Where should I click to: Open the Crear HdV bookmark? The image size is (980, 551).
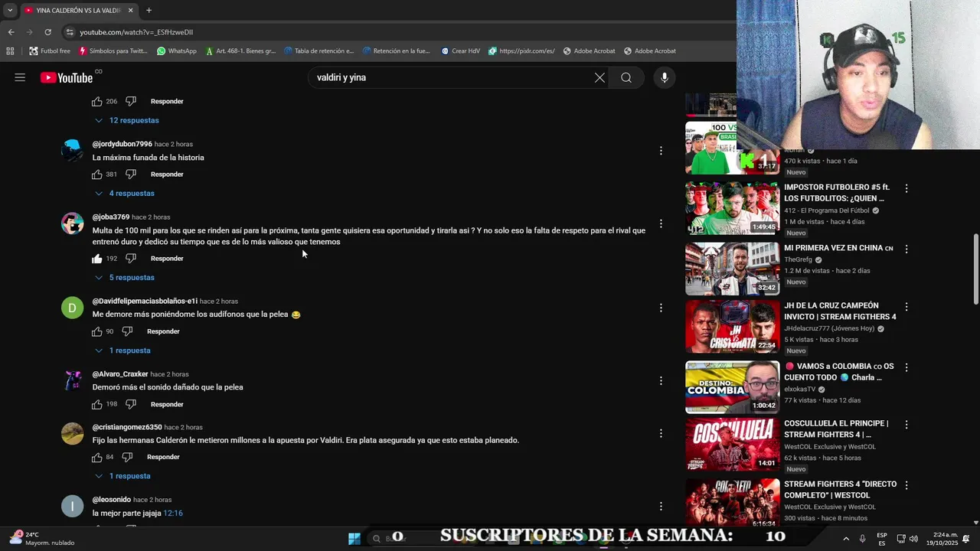[x=461, y=51]
